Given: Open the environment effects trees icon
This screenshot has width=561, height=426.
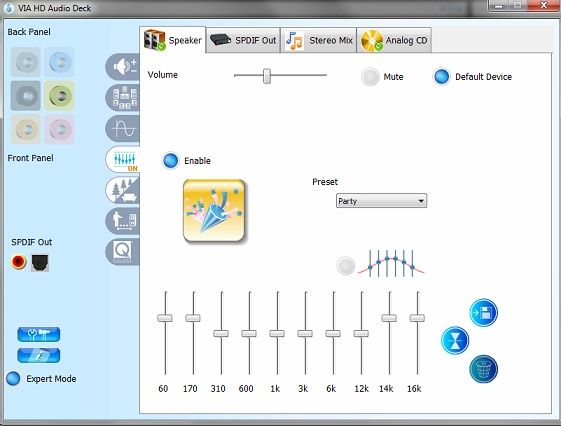Looking at the screenshot, I should pos(122,190).
